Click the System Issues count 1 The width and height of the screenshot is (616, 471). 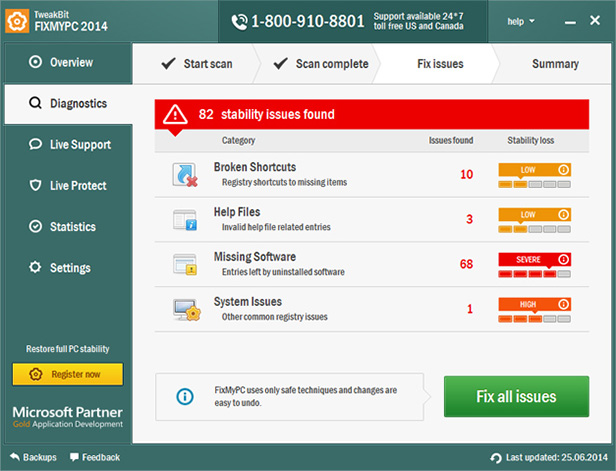click(x=470, y=309)
